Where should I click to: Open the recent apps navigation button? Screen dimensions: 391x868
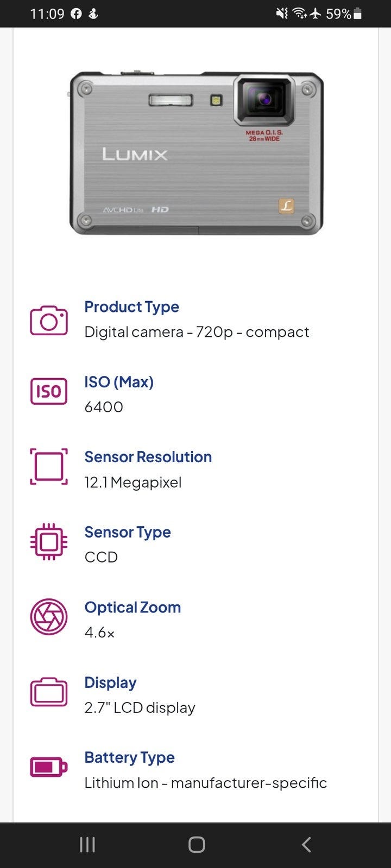coord(87,844)
